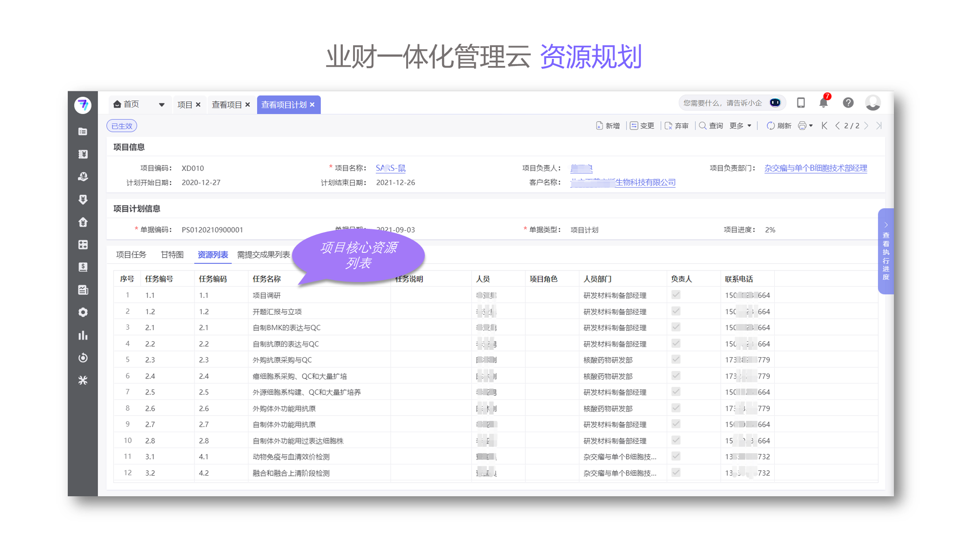Open the bar chart icon in sidebar
971x560 pixels.
(x=83, y=335)
